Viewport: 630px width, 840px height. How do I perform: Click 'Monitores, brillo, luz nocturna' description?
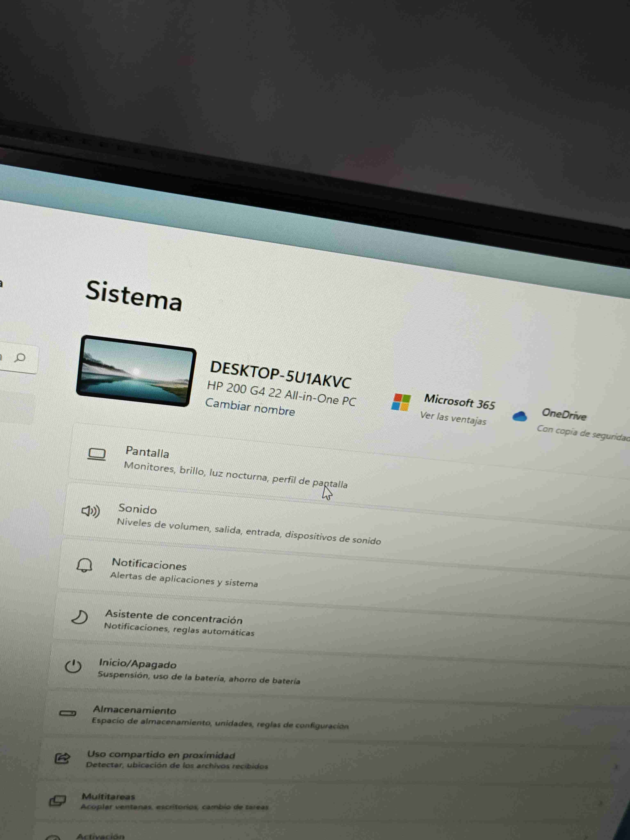click(x=235, y=475)
